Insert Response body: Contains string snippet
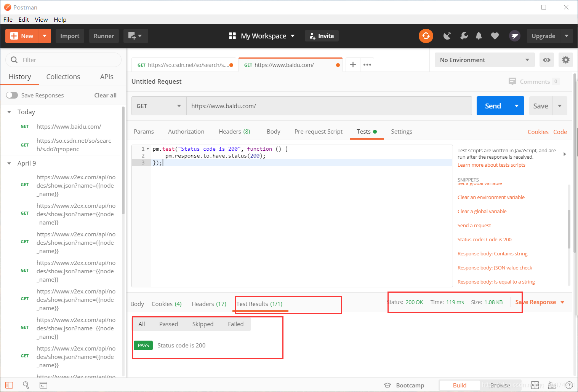Screen dimensions: 578x392 click(492, 253)
